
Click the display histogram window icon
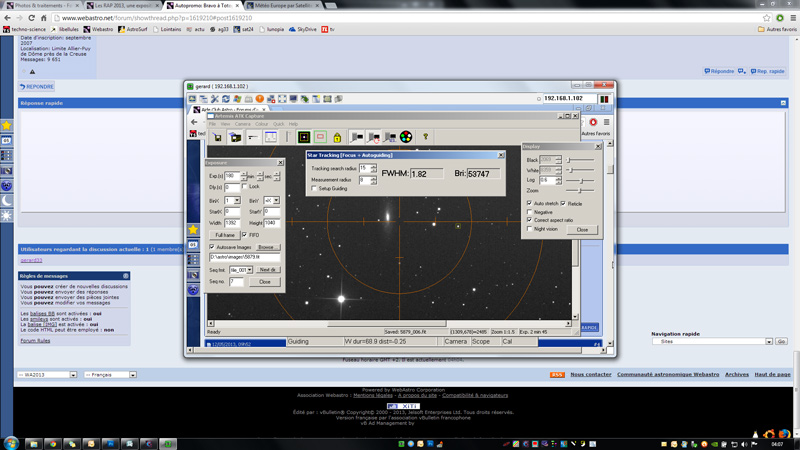[x=270, y=137]
